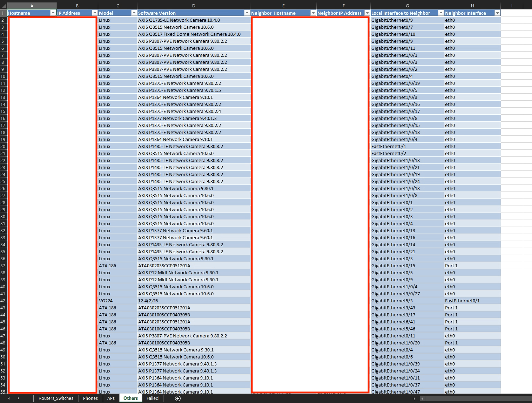The height and width of the screenshot is (403, 532).
Task: Select cell 'GigabitEthernet1/0/5'
Action: point(407,90)
